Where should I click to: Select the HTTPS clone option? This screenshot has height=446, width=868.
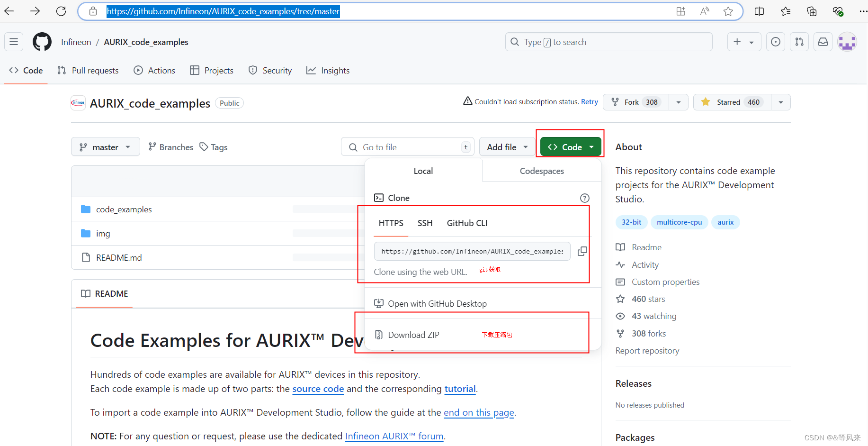(391, 223)
